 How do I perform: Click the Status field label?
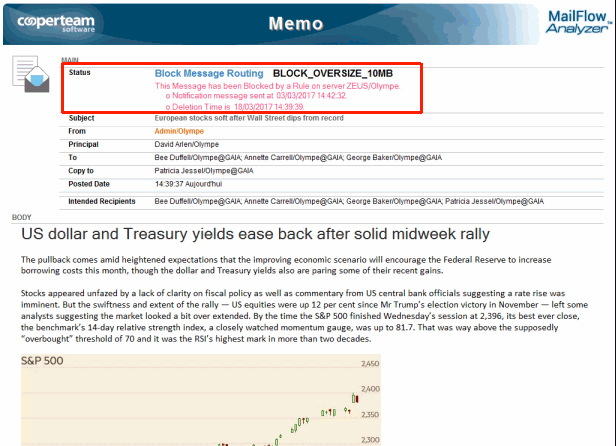(80, 73)
